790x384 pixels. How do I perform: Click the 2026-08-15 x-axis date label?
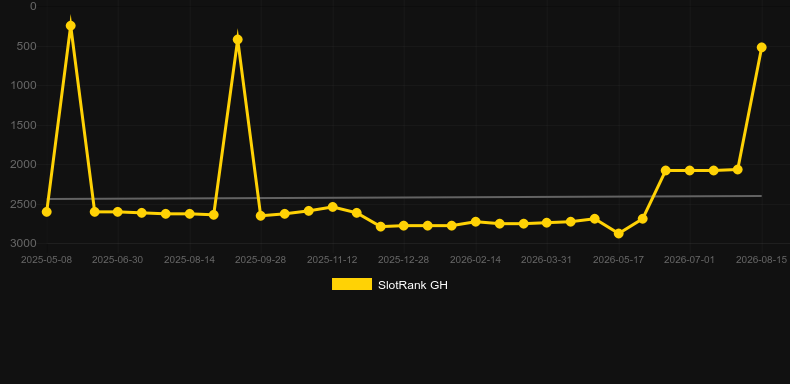tap(761, 260)
